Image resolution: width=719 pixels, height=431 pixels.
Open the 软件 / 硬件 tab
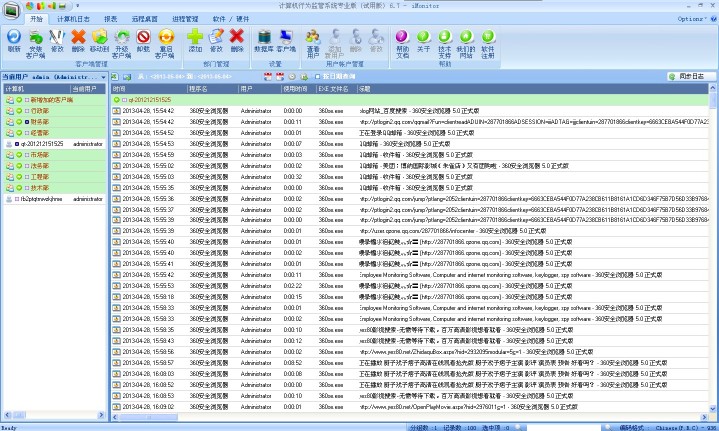tap(231, 19)
